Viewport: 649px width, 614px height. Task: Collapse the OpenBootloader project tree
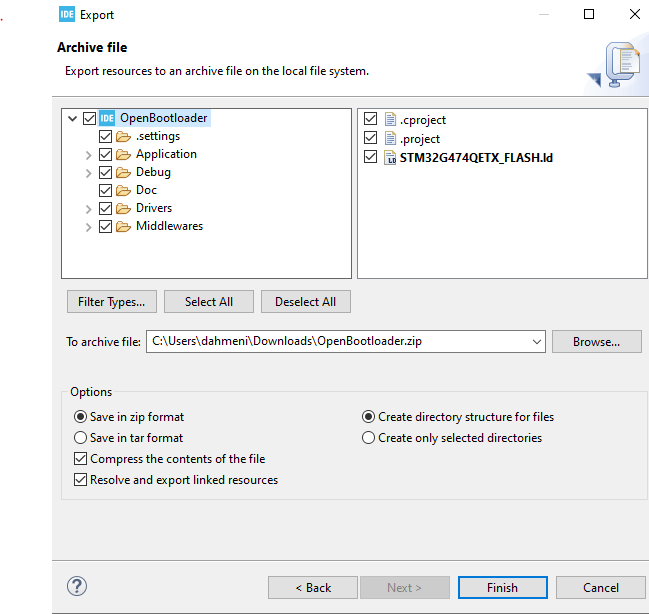point(72,119)
